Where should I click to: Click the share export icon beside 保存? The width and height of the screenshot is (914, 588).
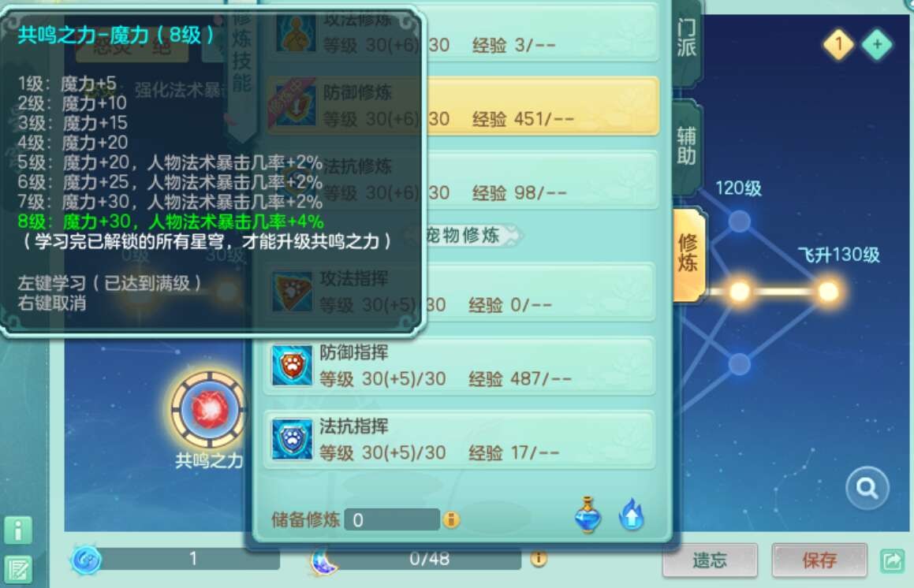click(x=893, y=561)
